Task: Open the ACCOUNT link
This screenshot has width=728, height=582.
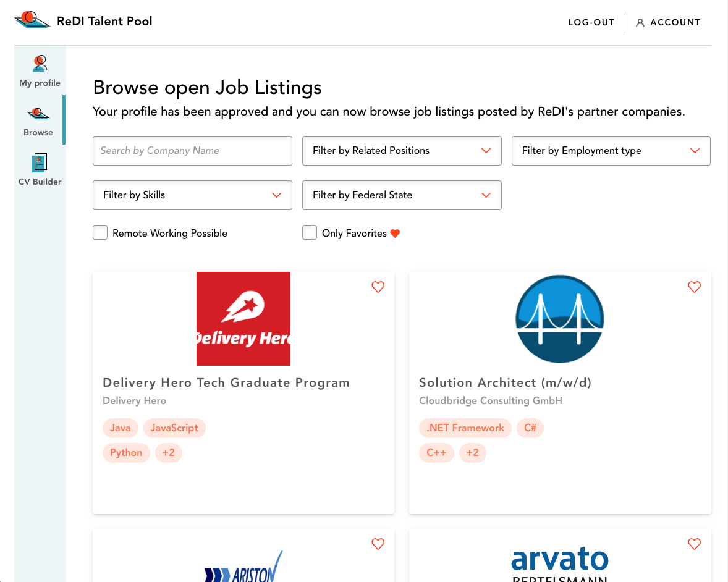Action: pyautogui.click(x=675, y=22)
